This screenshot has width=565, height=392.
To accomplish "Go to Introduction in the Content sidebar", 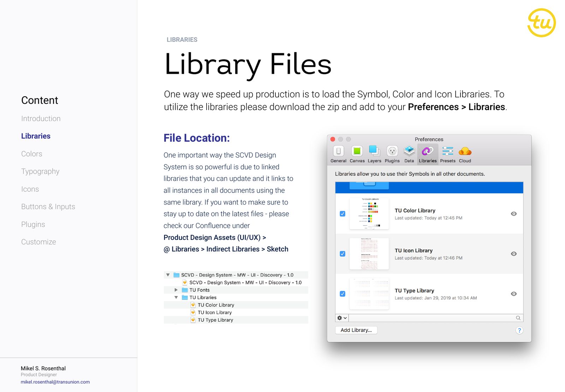I will 41,119.
